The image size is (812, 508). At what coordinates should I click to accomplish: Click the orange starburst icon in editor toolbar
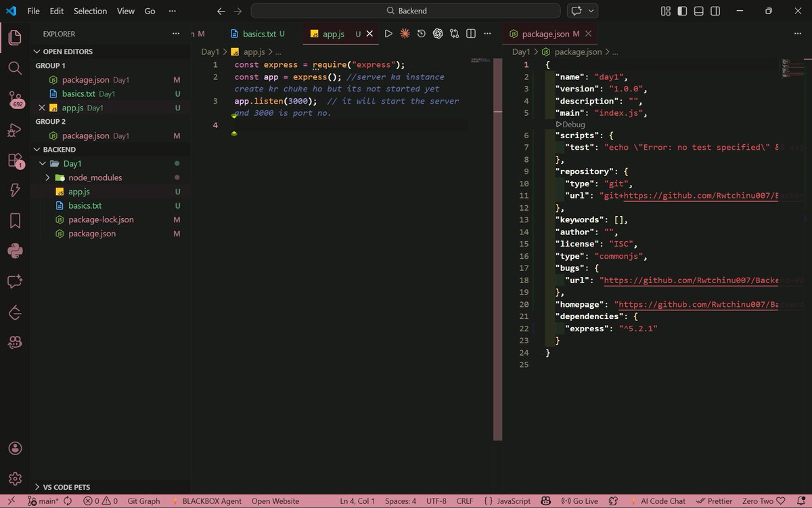click(x=405, y=33)
